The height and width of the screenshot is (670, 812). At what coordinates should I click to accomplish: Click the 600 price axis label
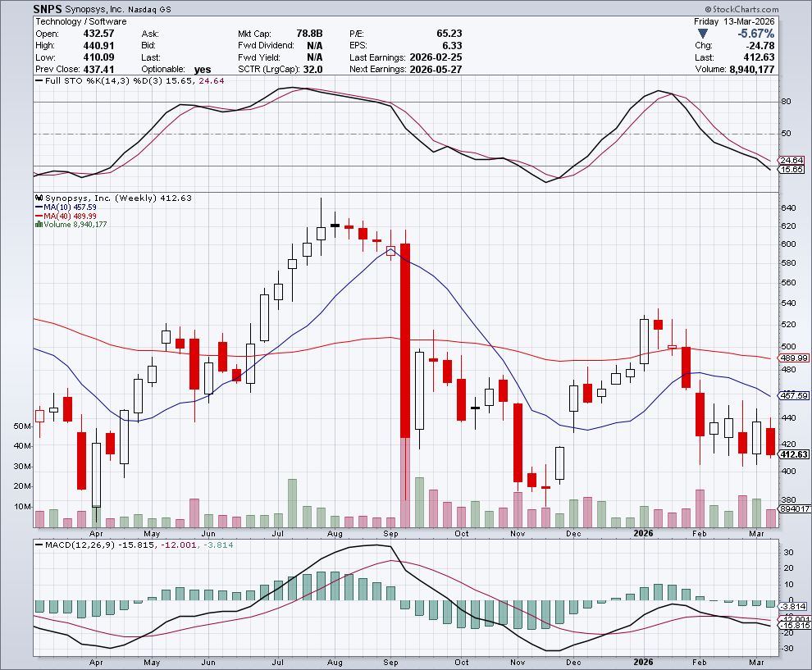[788, 244]
